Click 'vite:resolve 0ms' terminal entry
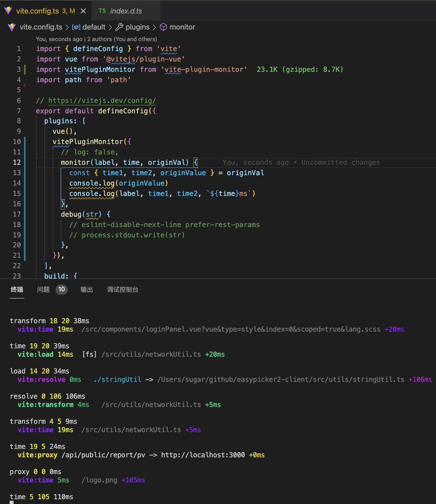 (49, 379)
